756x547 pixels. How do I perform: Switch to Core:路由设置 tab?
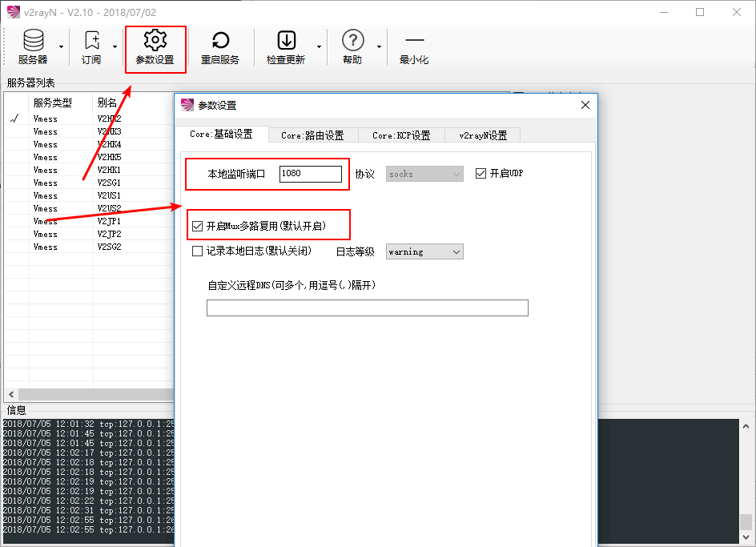point(312,135)
